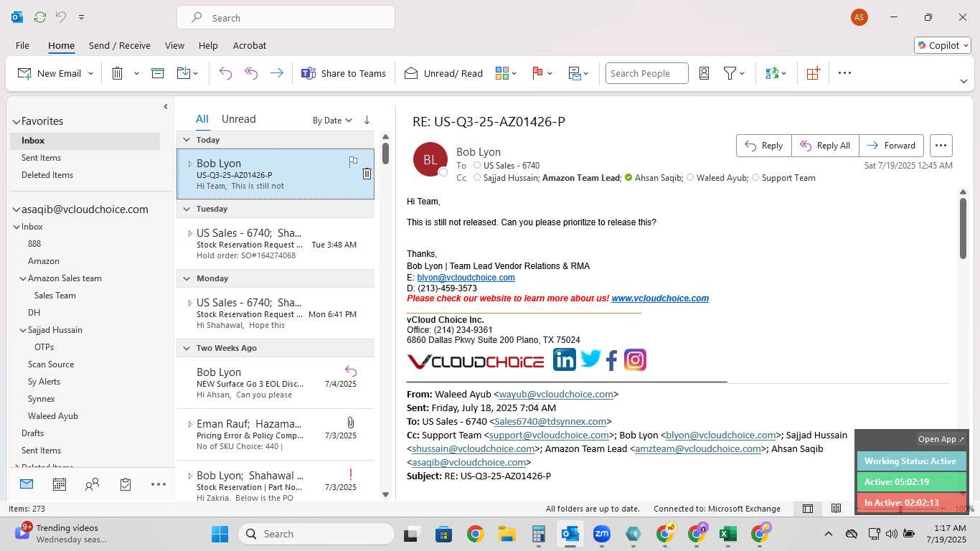
Task: Delete the Bob Lyon message using its trash icon
Action: point(367,174)
